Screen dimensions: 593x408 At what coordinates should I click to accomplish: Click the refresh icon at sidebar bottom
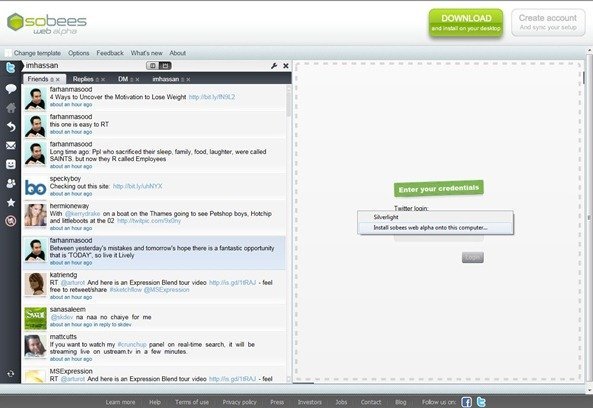coord(11,374)
